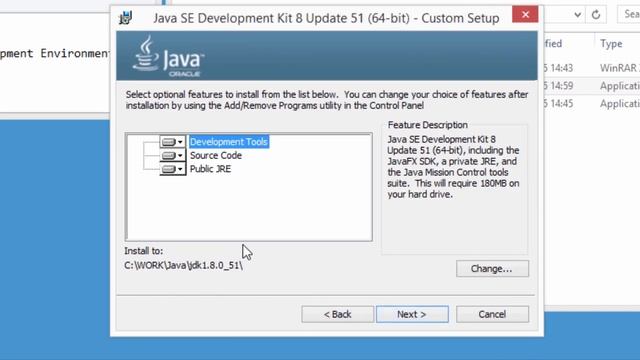The width and height of the screenshot is (640, 360).
Task: Open the Development Tools feature dropdown icon
Action: 172,142
